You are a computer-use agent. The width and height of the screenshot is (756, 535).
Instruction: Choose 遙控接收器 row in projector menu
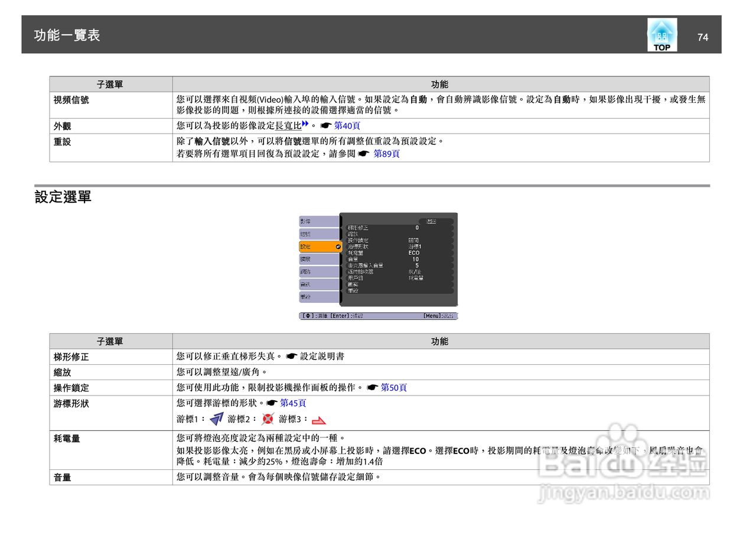(399, 272)
